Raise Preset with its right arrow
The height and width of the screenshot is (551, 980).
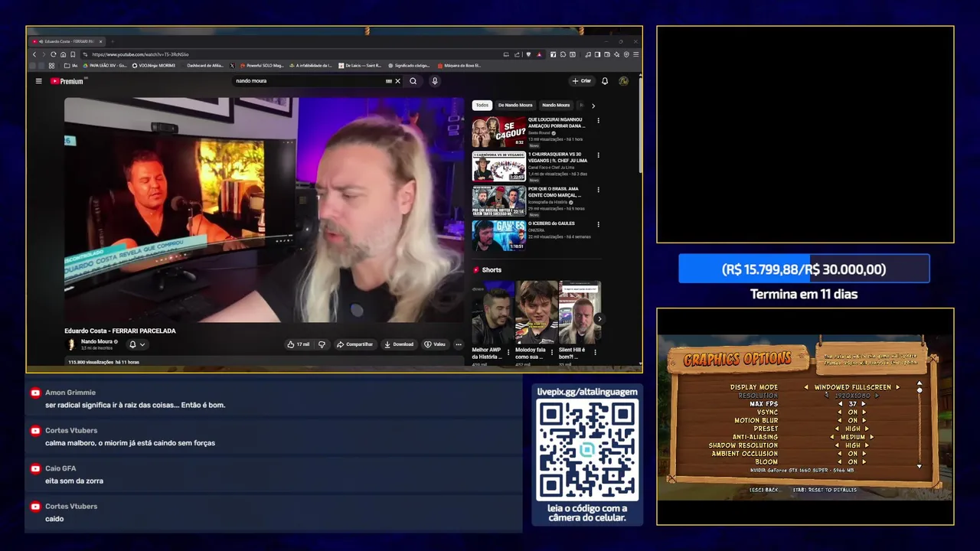pos(867,429)
